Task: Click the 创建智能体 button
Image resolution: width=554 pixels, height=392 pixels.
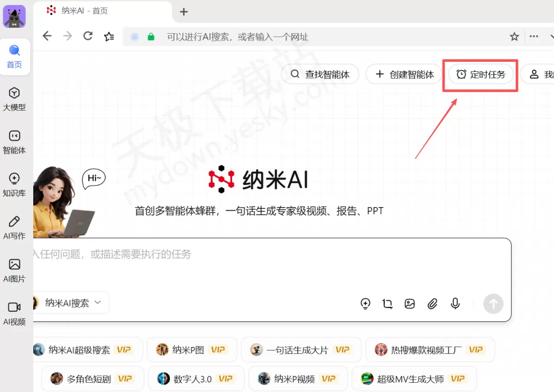Action: (x=404, y=74)
